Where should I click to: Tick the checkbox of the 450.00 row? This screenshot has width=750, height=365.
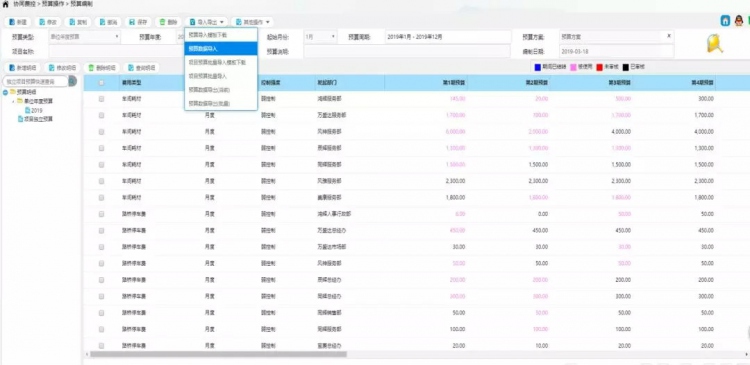[x=101, y=231]
